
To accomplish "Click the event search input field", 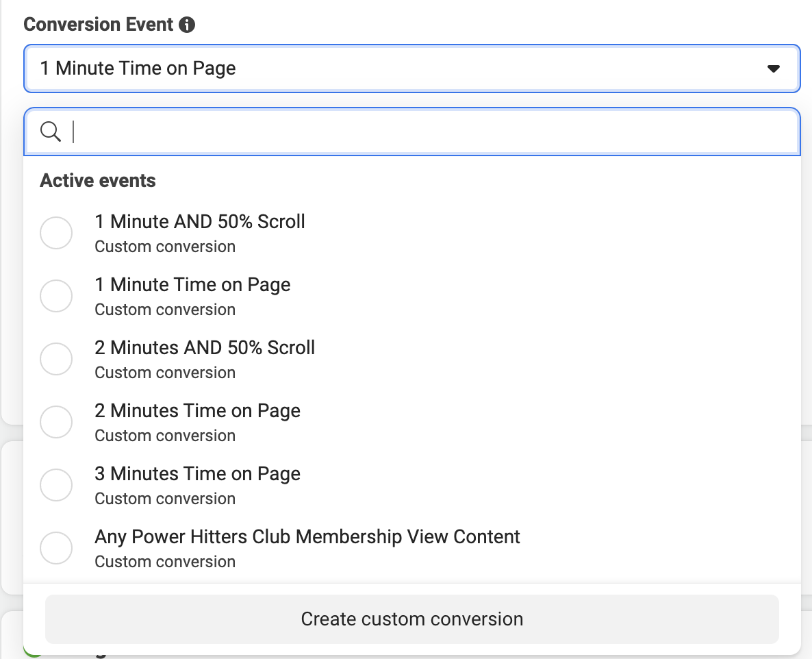I will pos(411,132).
